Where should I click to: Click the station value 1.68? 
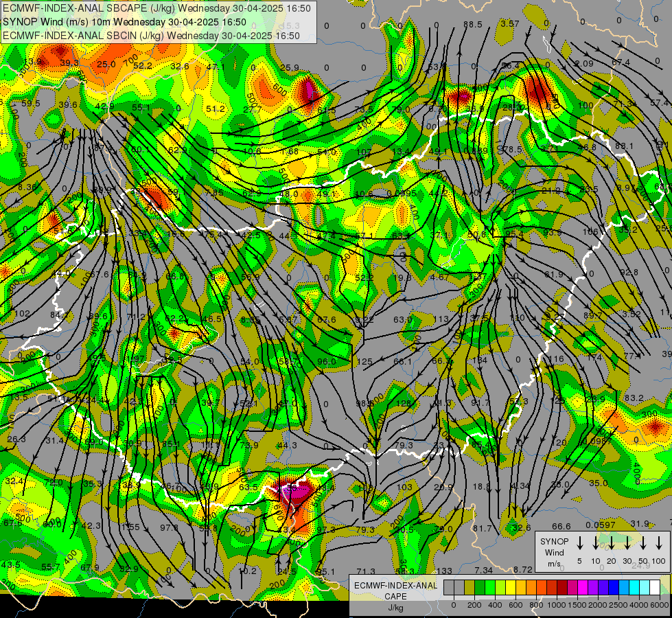click(x=290, y=151)
